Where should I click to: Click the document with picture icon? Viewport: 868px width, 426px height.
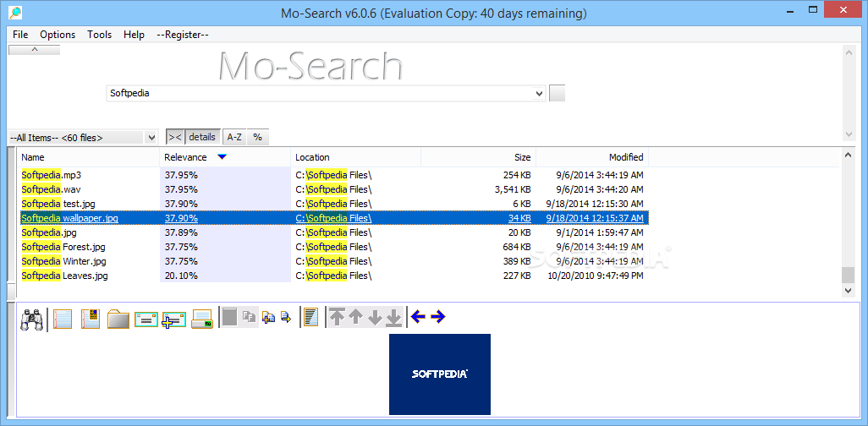point(91,319)
